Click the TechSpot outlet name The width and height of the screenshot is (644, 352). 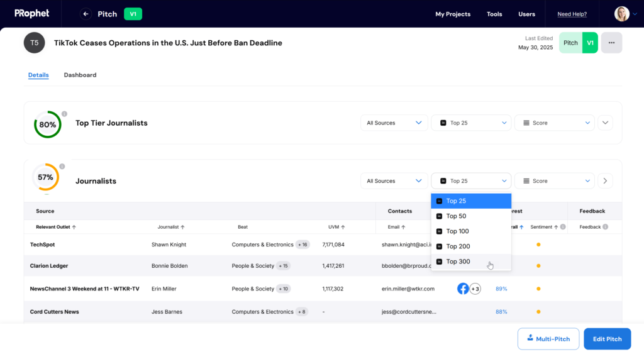tap(42, 245)
